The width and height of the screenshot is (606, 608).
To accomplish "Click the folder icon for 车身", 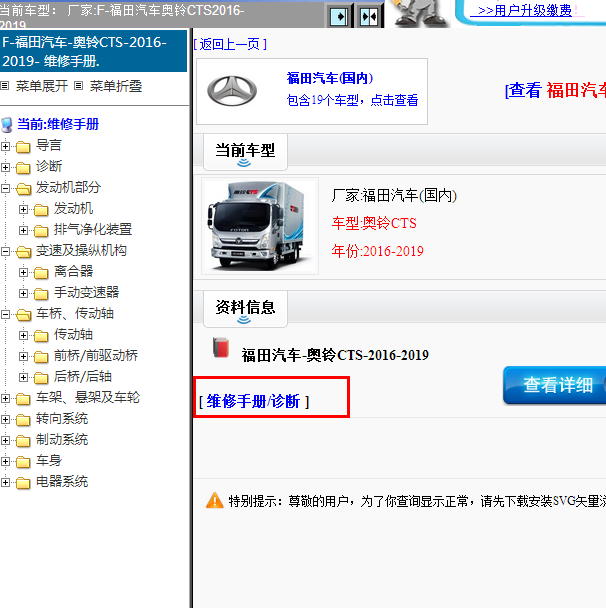I will [23, 461].
